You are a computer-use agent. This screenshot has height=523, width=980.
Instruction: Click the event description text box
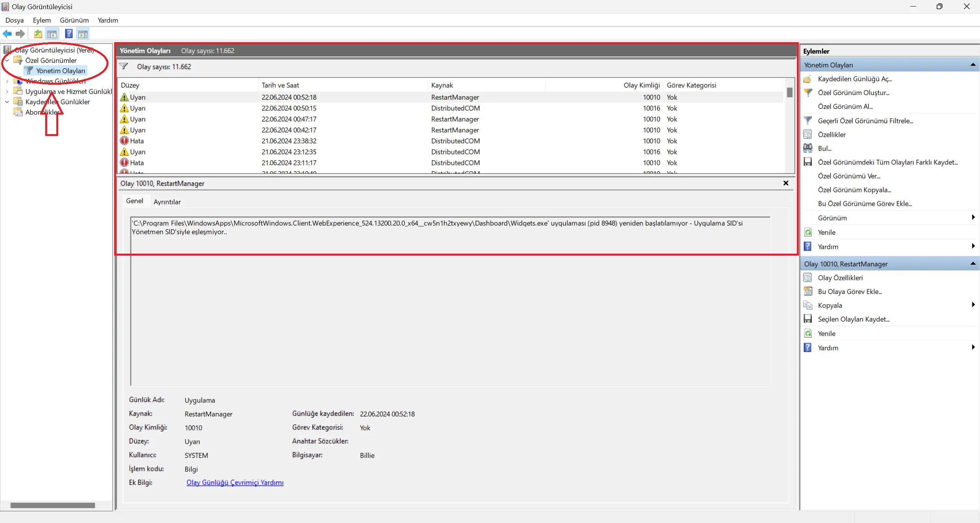pos(450,301)
